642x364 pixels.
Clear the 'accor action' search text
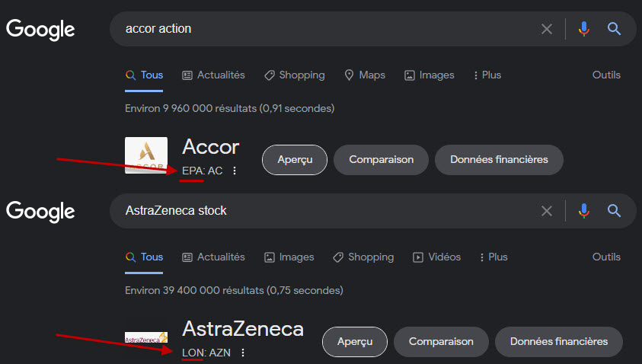pos(547,29)
